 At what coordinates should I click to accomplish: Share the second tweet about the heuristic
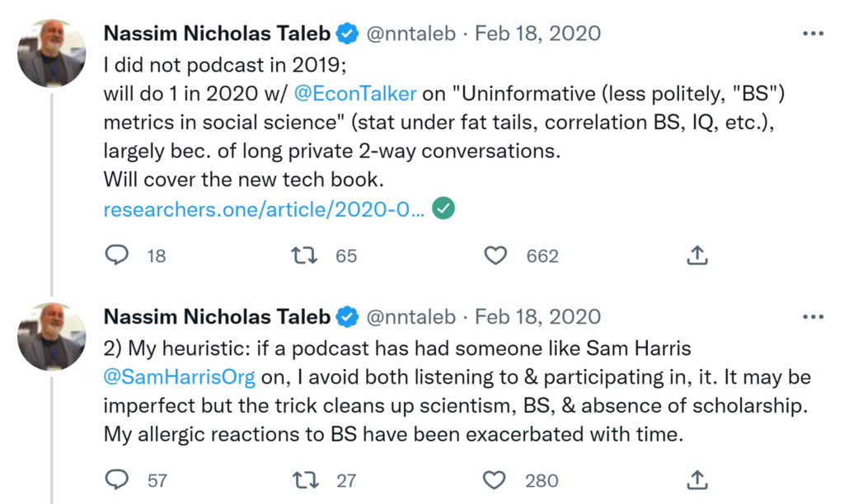click(697, 479)
